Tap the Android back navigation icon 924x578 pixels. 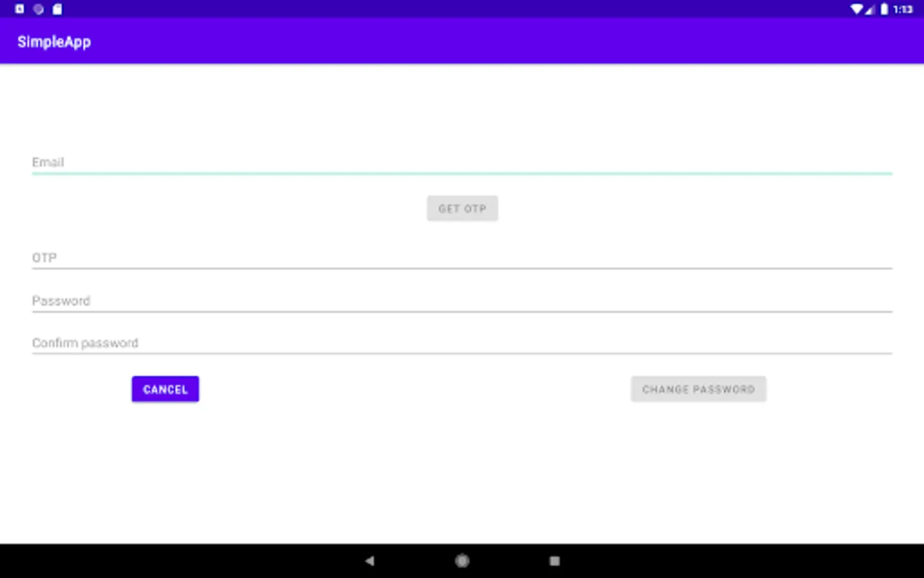click(x=370, y=561)
